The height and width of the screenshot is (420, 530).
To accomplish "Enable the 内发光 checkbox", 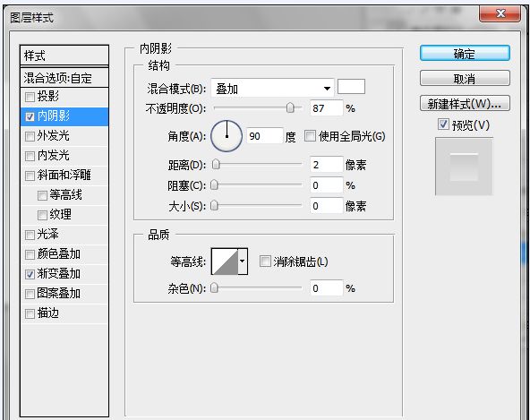I will (x=30, y=156).
